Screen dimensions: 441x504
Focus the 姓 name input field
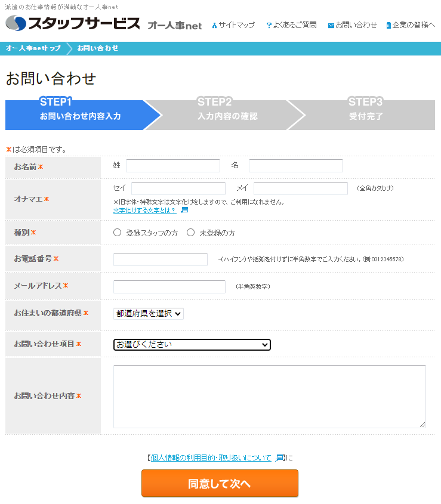point(173,166)
